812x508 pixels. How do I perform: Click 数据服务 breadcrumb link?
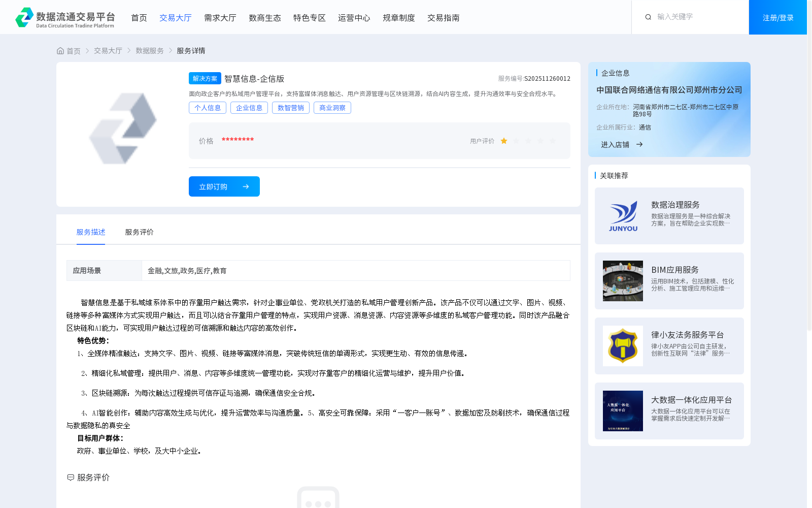coord(150,51)
